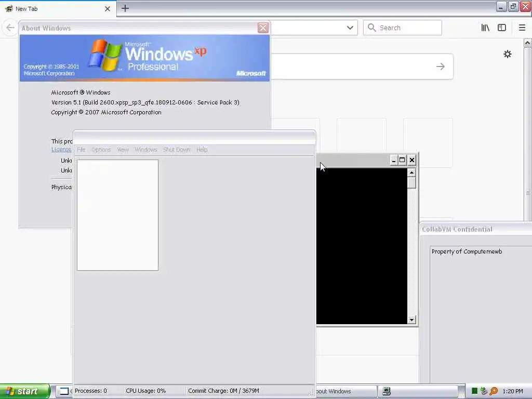Image resolution: width=532 pixels, height=399 pixels.
Task: Click the green square tray icon
Action: [475, 391]
